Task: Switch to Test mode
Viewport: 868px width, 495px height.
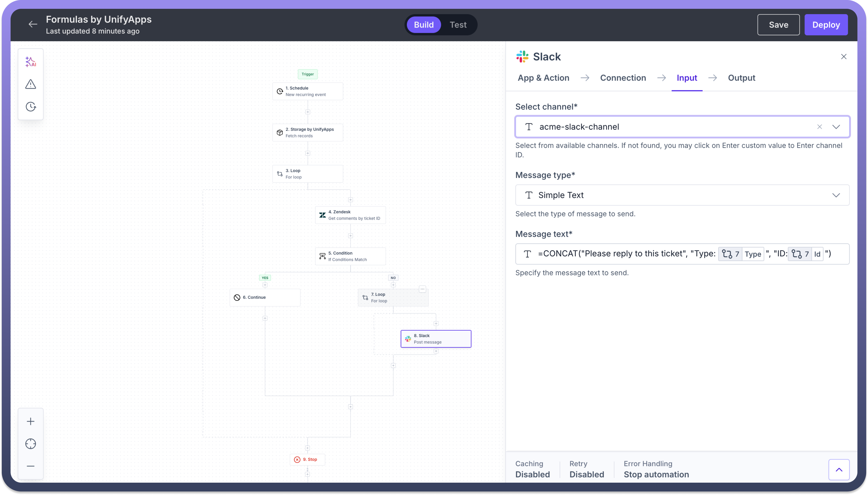Action: pyautogui.click(x=458, y=25)
